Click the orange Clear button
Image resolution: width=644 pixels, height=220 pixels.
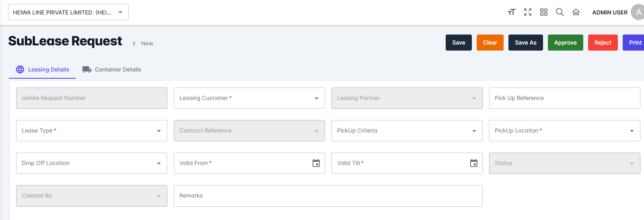pos(490,43)
